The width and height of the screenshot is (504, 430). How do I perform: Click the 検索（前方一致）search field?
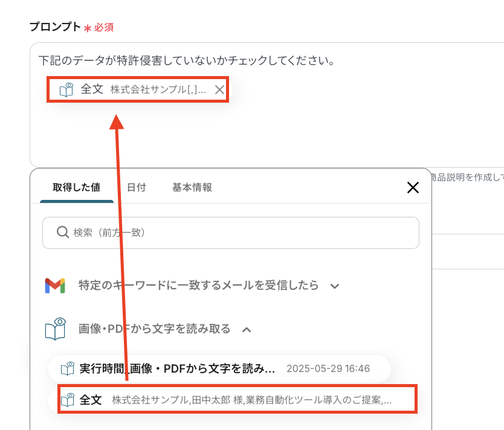pos(231,233)
